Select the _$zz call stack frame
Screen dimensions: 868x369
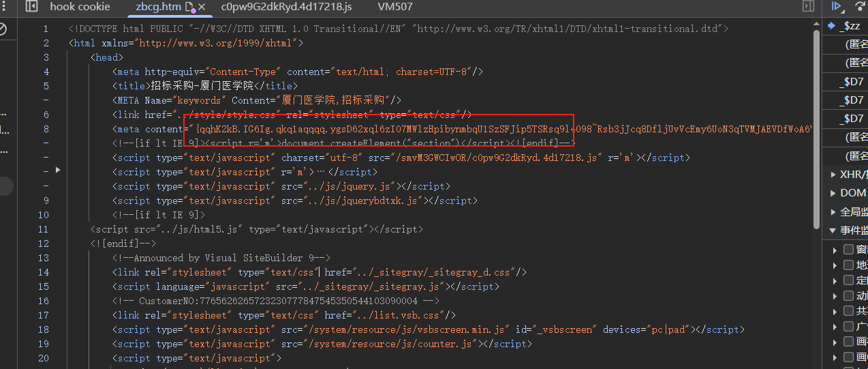coord(847,26)
